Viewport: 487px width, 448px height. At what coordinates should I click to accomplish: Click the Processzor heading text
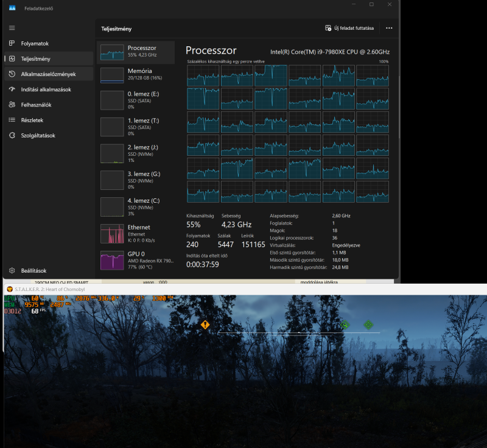(211, 51)
